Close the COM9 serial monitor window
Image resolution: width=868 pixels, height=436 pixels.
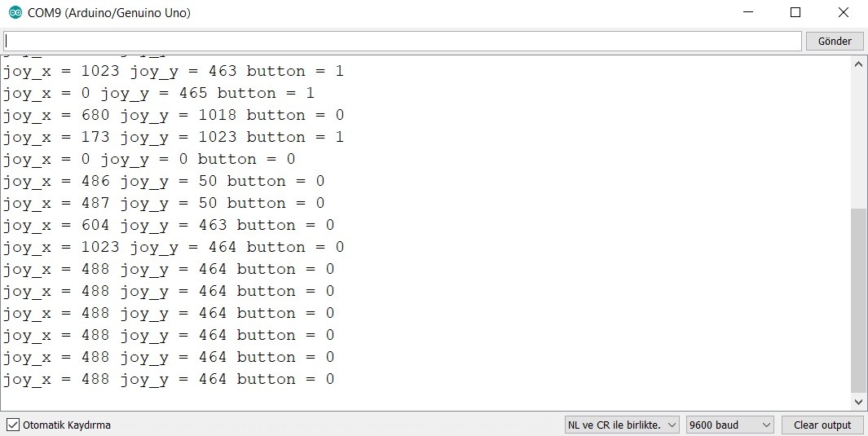pos(844,13)
